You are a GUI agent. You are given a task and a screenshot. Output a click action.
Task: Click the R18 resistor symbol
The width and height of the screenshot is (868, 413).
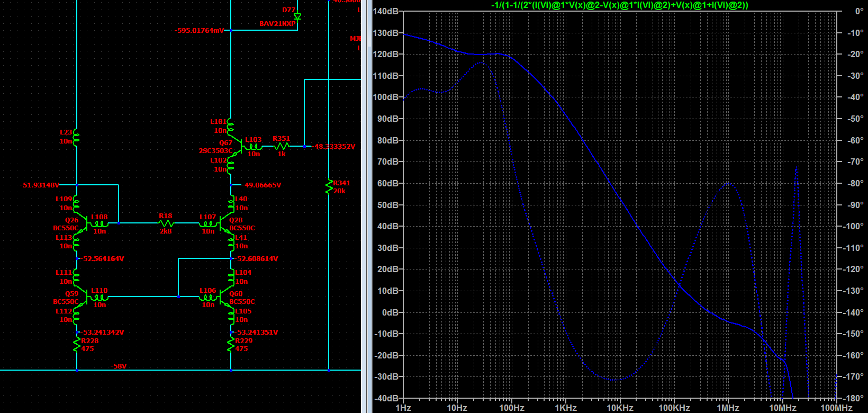pos(166,223)
